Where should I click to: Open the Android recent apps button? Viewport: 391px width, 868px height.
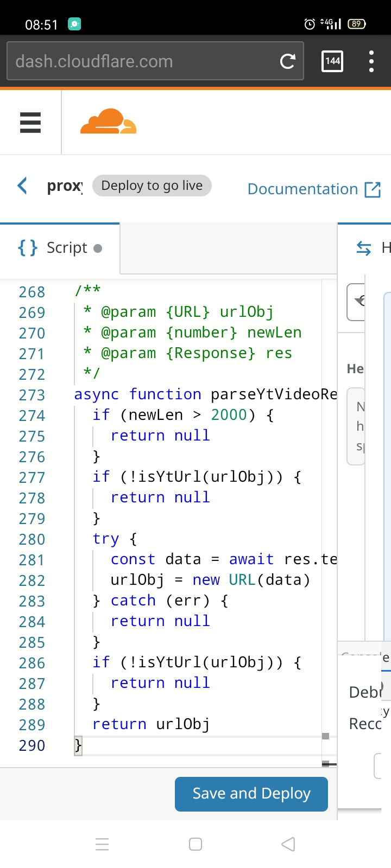click(x=102, y=844)
